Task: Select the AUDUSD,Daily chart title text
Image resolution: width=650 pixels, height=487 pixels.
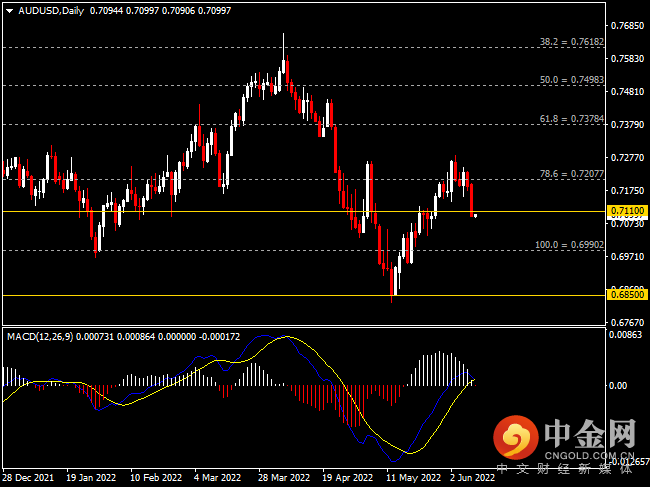Action: pos(51,11)
